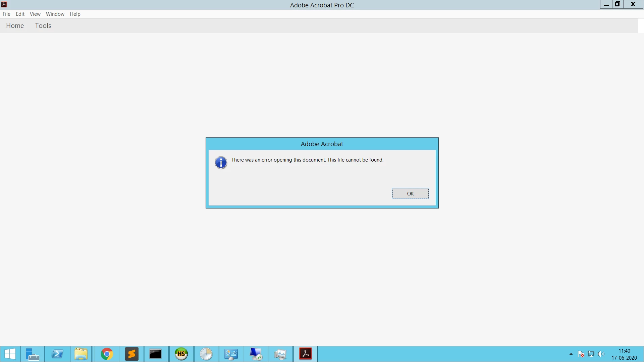Open Sublime Text from taskbar
Viewport: 644px width, 362px height.
click(x=132, y=354)
